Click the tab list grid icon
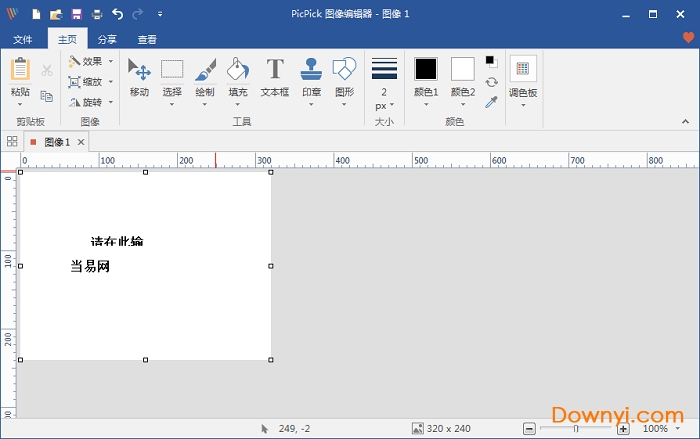 coord(12,142)
